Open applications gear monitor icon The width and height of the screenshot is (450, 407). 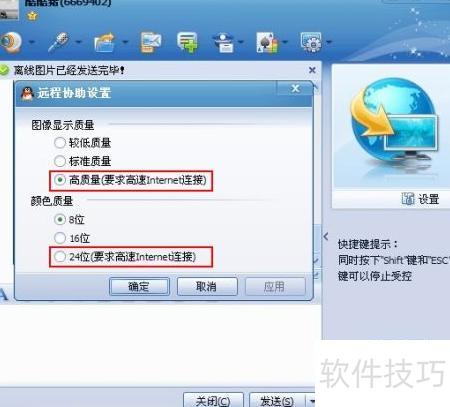tap(311, 42)
